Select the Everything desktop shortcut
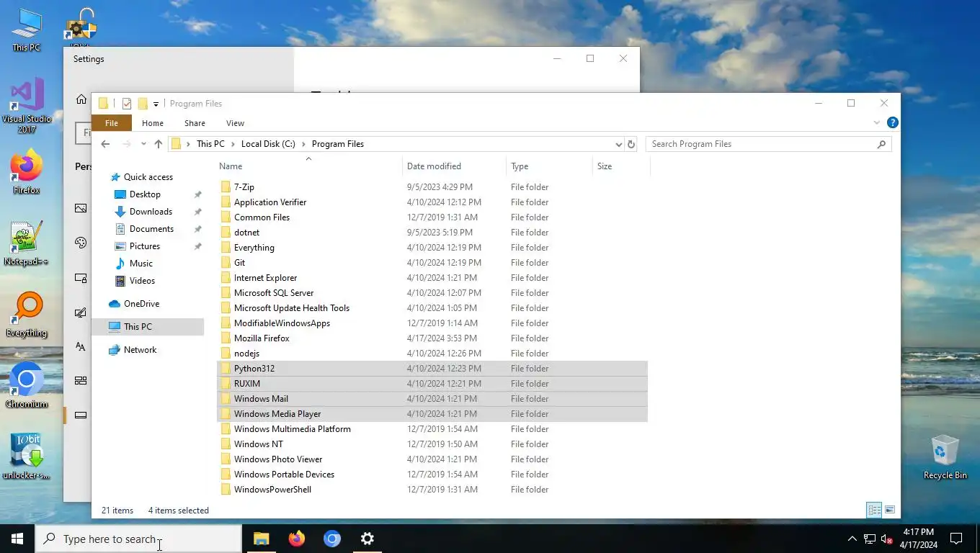This screenshot has height=553, width=980. (x=27, y=315)
